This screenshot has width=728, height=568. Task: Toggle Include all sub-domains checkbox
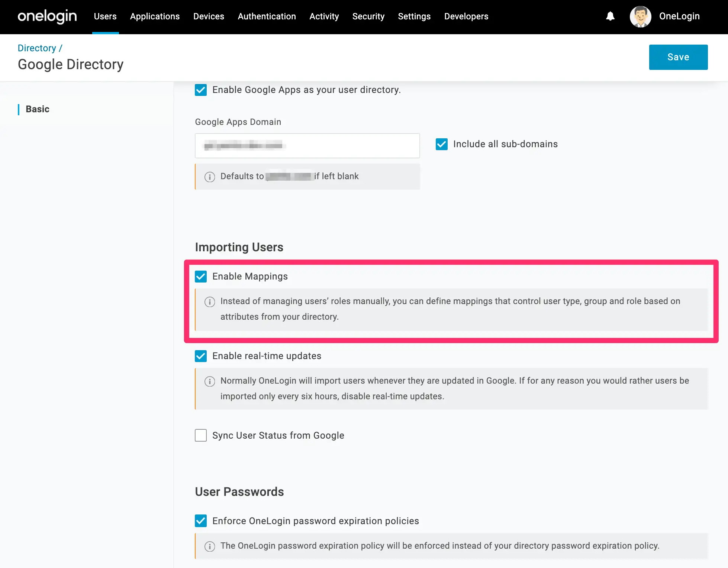click(442, 144)
